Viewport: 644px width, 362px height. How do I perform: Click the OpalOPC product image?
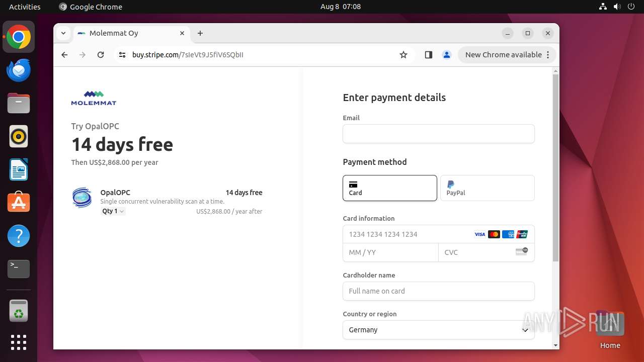(82, 198)
